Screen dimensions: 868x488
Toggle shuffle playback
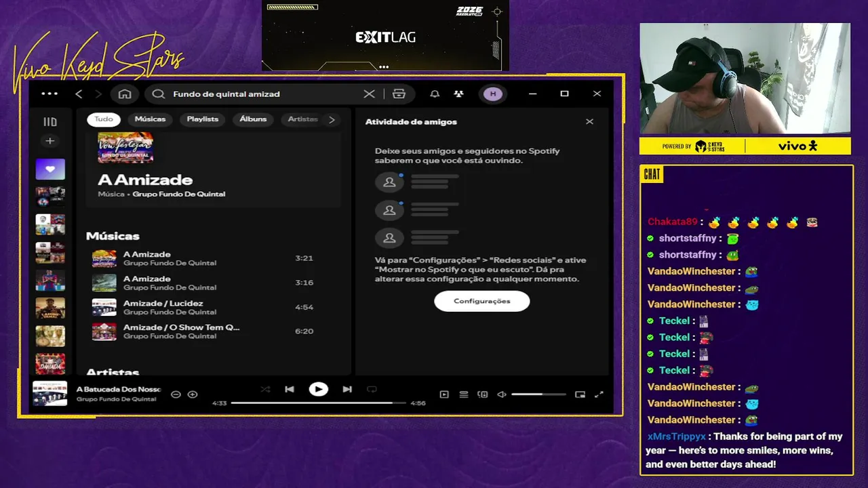click(265, 389)
